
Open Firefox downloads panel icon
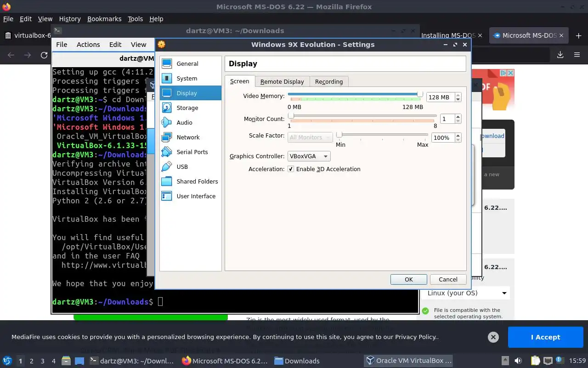pyautogui.click(x=560, y=55)
